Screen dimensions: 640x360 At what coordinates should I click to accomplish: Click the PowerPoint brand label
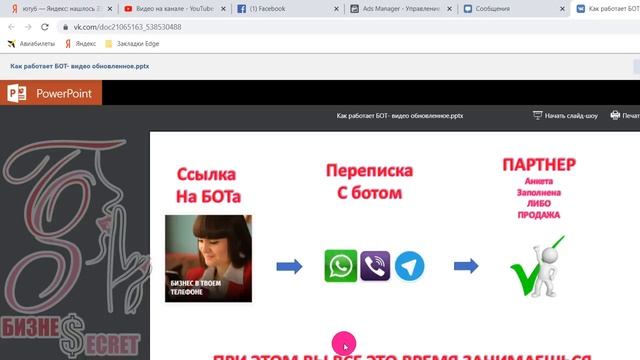[64, 93]
